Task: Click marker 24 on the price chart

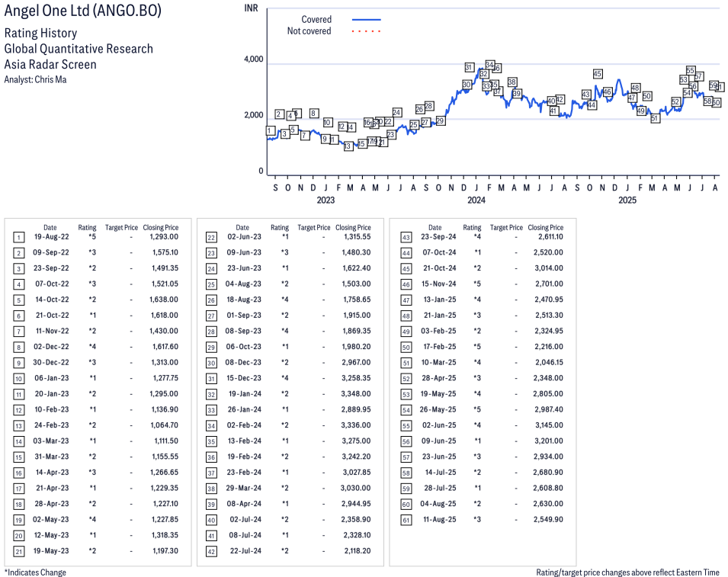Action: (x=396, y=112)
